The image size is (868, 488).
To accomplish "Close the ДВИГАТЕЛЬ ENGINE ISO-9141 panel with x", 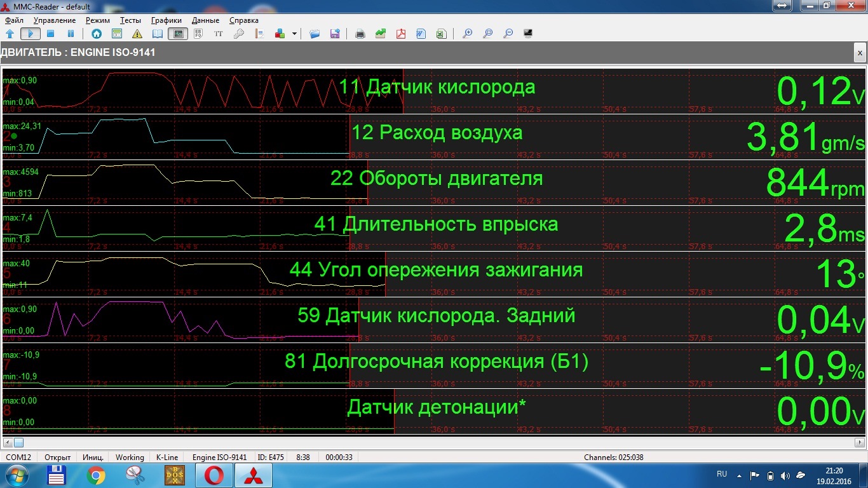I will 860,53.
